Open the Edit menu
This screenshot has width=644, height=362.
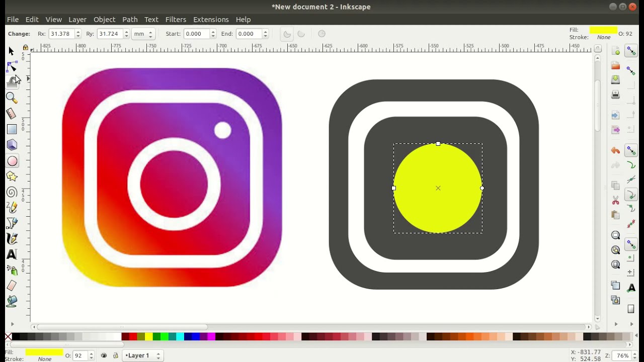(x=32, y=19)
